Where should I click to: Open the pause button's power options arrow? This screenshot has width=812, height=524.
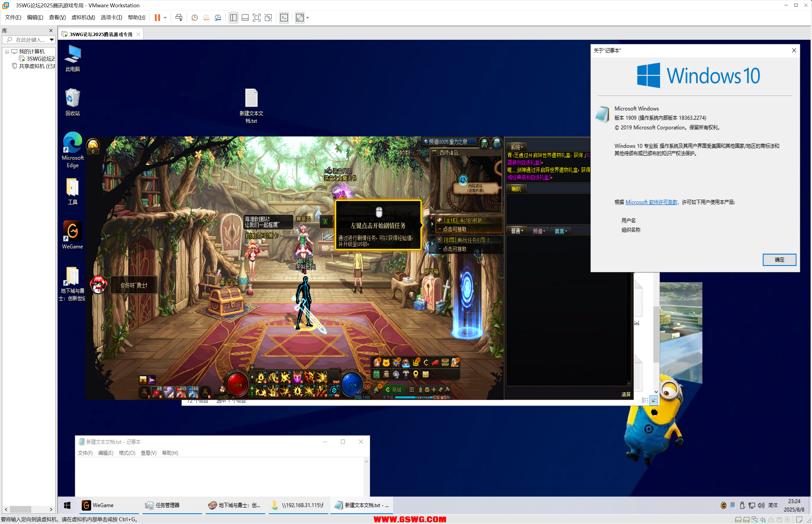(165, 18)
